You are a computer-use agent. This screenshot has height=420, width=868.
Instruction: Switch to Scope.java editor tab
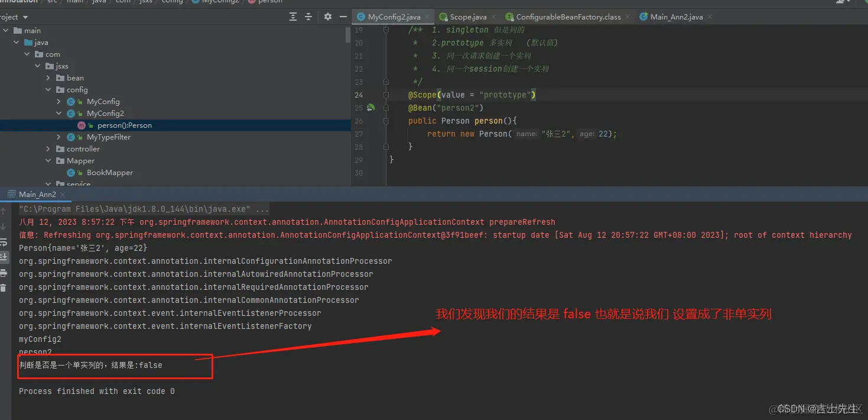click(469, 17)
